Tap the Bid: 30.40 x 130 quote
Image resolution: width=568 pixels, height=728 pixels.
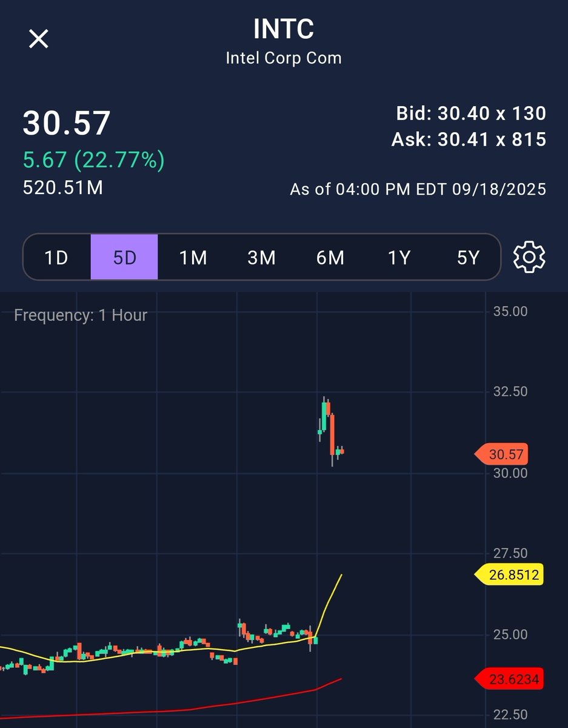click(x=471, y=113)
